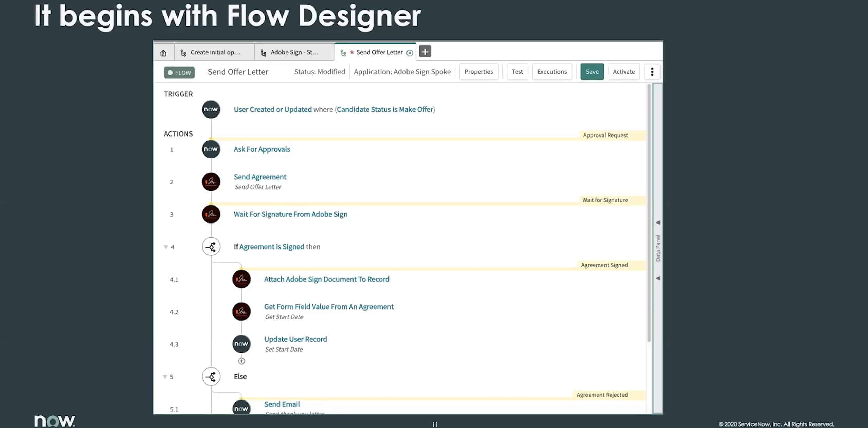Viewport: 868px width, 428px height.
Task: Open Candidate Status is Make Offer condition
Action: [385, 109]
